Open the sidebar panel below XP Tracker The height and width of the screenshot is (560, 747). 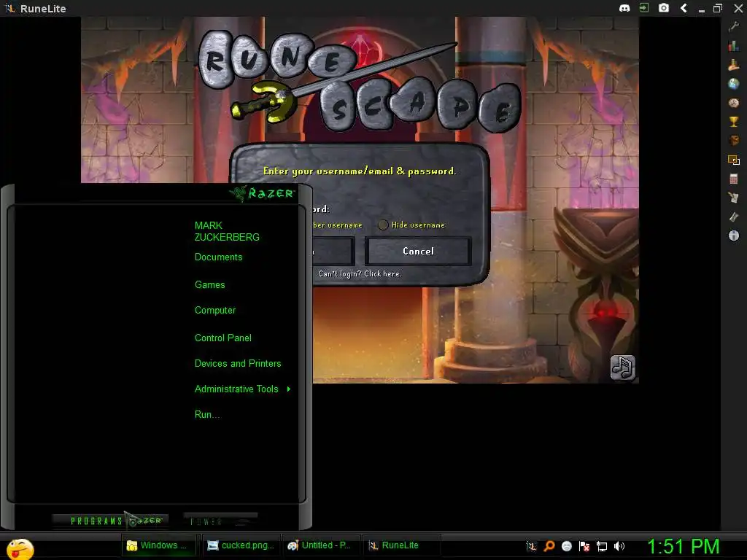click(734, 65)
